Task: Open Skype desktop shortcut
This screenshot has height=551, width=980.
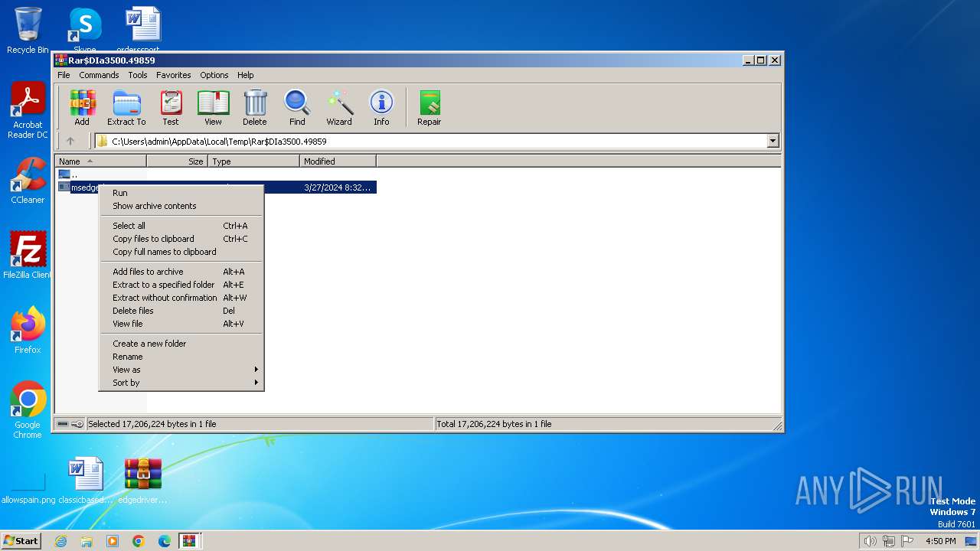Action: [85, 29]
